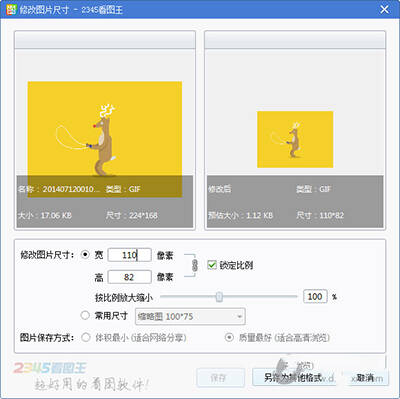Click the 2345看图王 logo at bottom left
The image size is (400, 399).
pos(50,368)
